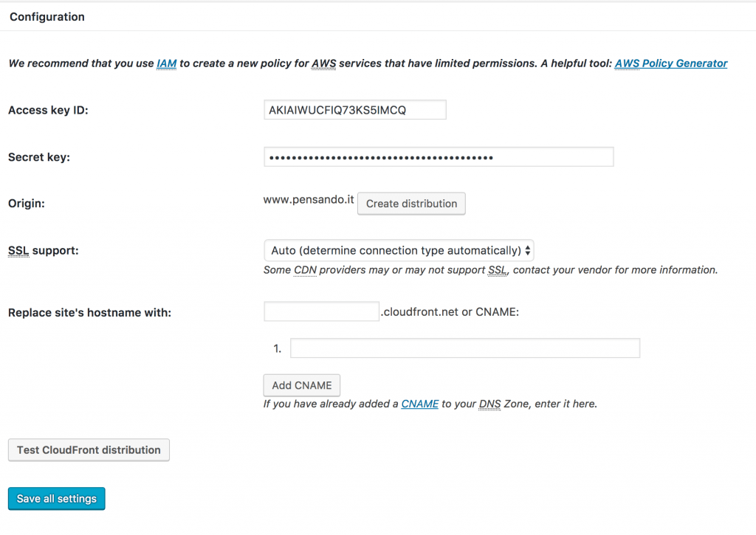Follow the CNAME link in the help text

click(x=419, y=404)
